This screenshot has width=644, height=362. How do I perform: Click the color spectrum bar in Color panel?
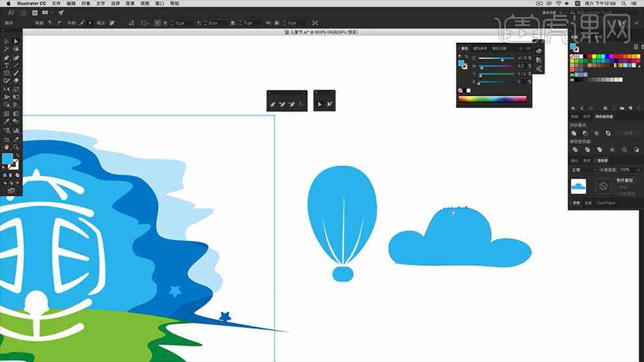coord(492,99)
